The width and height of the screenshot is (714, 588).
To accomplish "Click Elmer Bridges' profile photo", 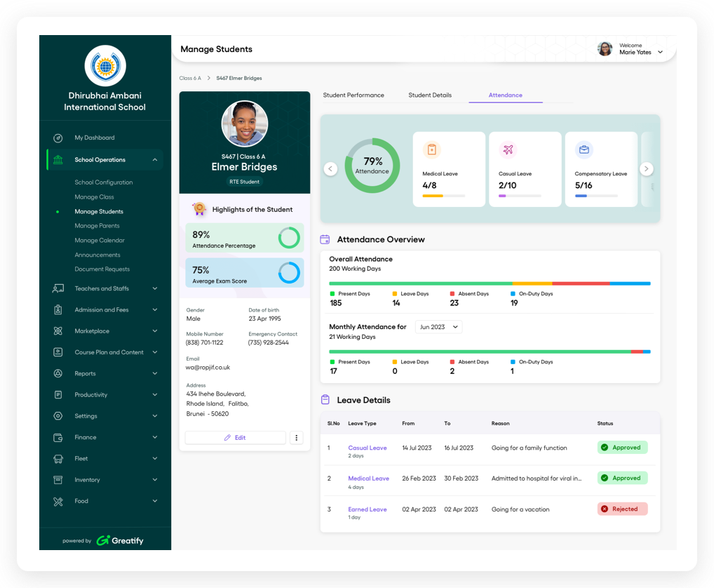I will 244,123.
